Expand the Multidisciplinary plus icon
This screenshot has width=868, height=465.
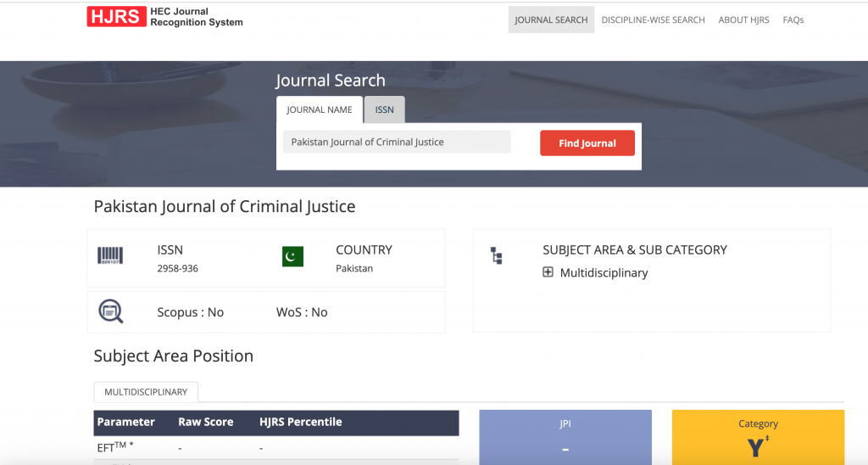(x=548, y=272)
